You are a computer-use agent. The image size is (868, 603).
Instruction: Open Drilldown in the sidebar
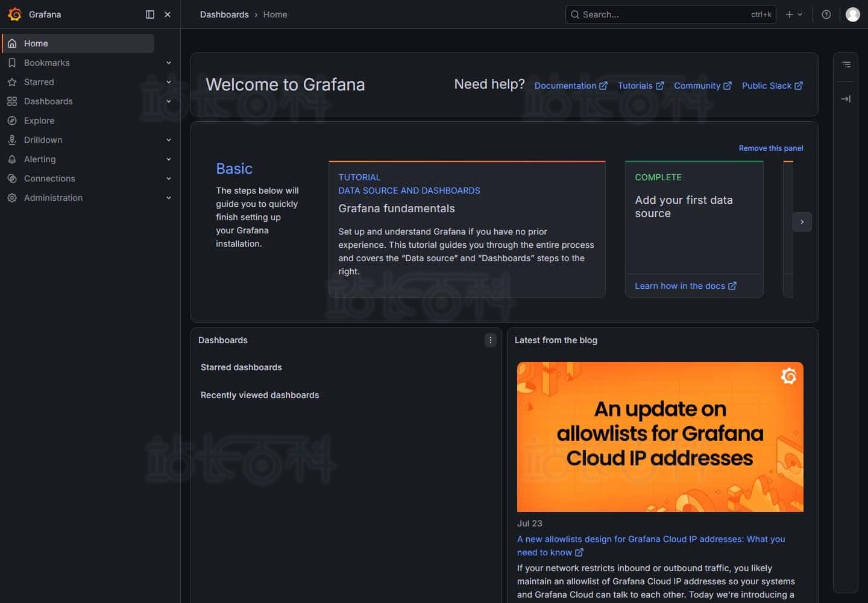43,140
